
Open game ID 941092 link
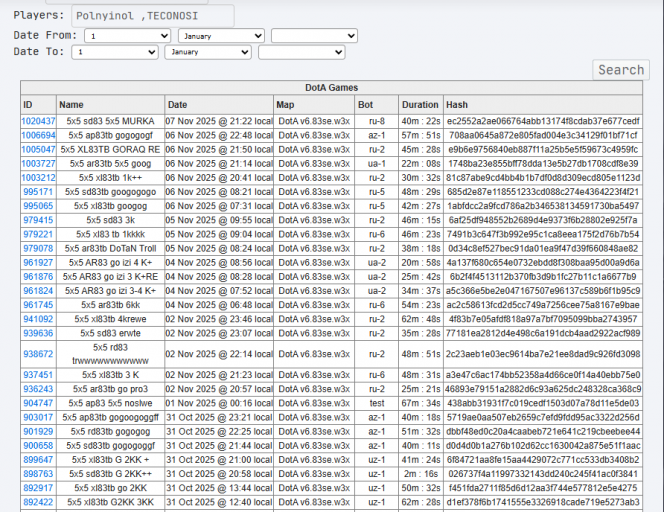click(x=39, y=319)
